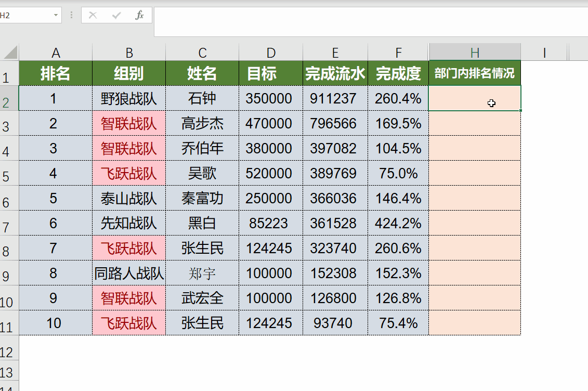Screen dimensions: 588x391
Task: Click the 完成流水 header cell
Action: 335,73
